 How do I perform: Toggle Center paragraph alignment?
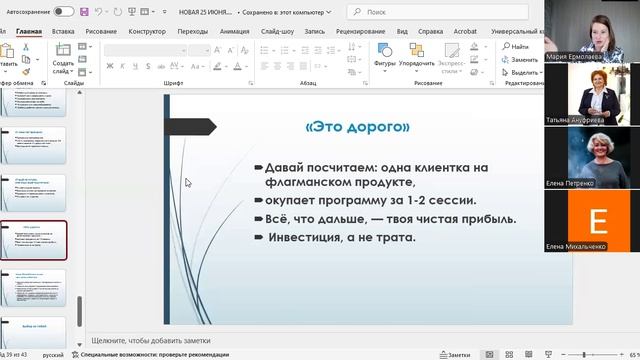click(x=277, y=66)
